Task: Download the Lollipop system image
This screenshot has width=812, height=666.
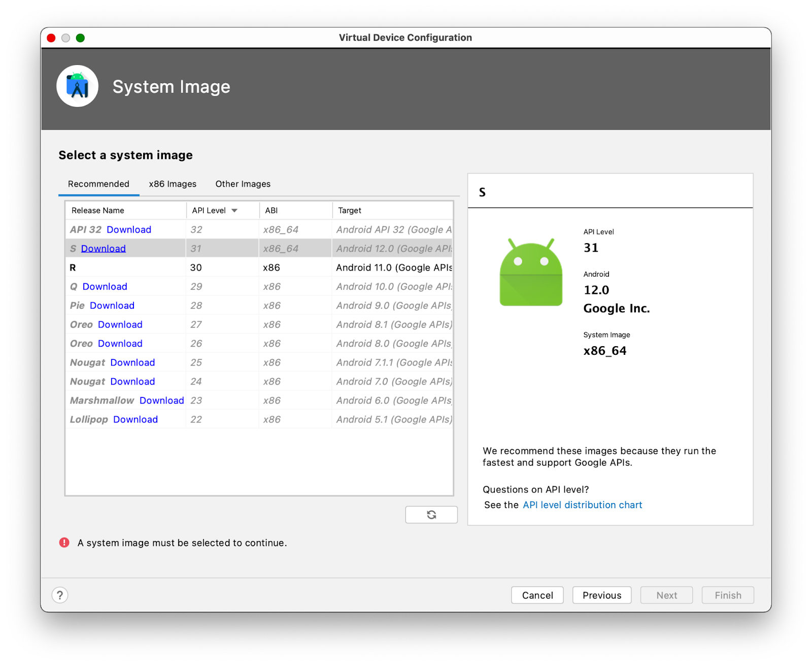Action: tap(136, 419)
